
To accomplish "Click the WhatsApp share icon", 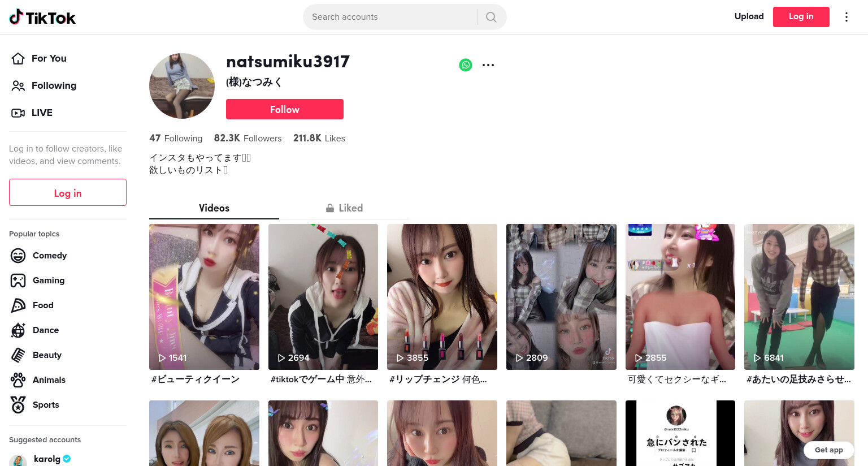I will coord(466,65).
